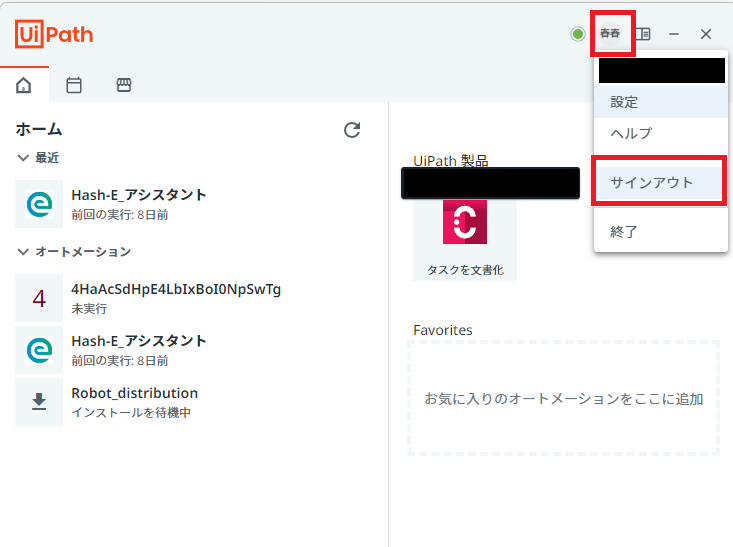The image size is (733, 547).
Task: Open the 4HaAcSdHpE4LbIxBoI0NpSwTg automation icon
Action: click(39, 298)
